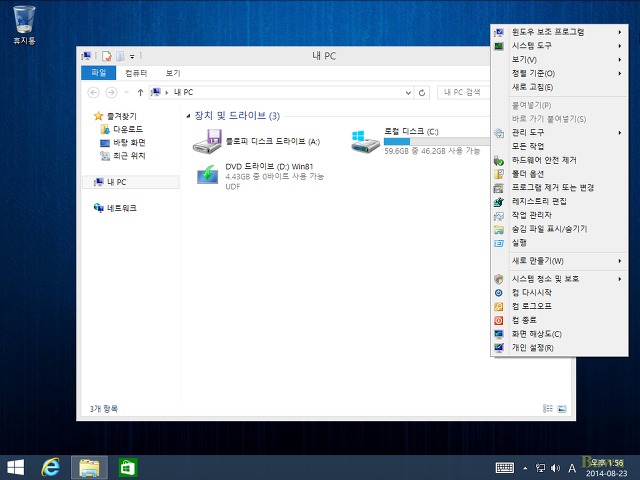Switch to details view icon in status bar
The width and height of the screenshot is (640, 480).
pos(548,409)
